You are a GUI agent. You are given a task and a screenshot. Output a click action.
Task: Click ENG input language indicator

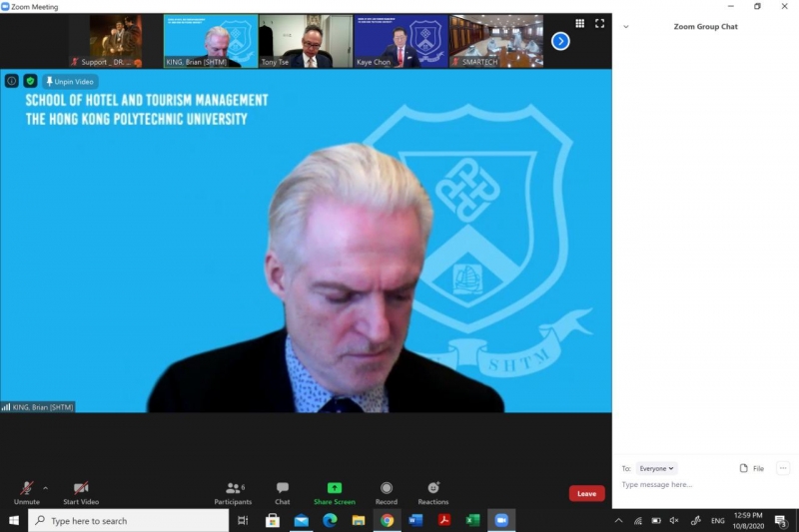pyautogui.click(x=717, y=520)
